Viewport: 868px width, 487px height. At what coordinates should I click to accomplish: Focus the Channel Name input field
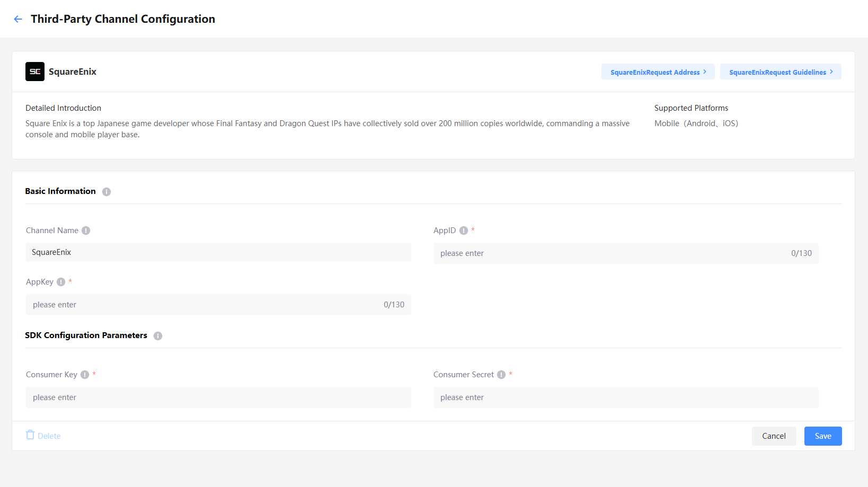click(218, 252)
